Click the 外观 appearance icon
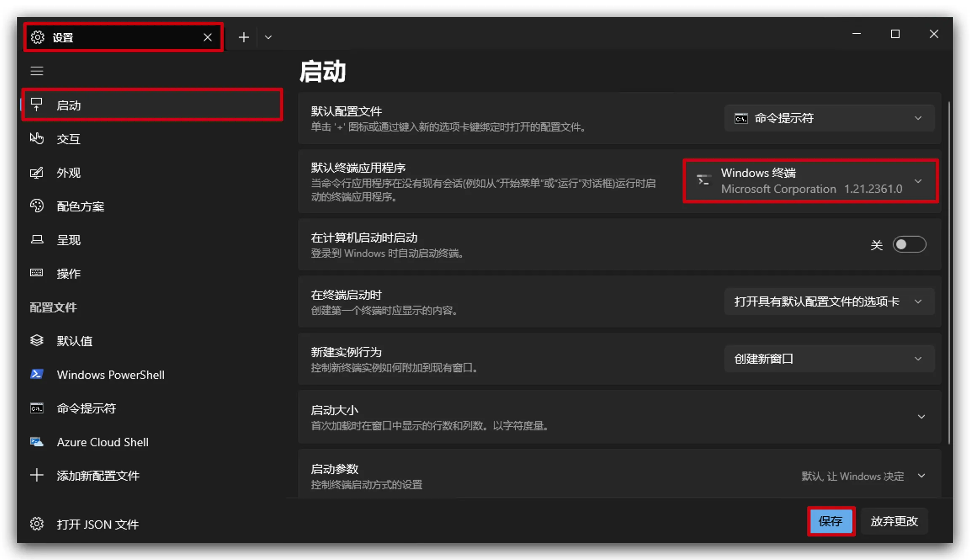This screenshot has width=970, height=560. (x=37, y=172)
